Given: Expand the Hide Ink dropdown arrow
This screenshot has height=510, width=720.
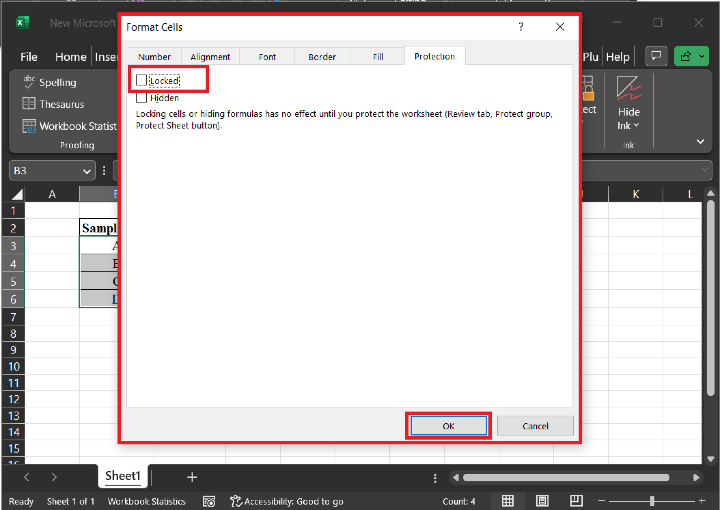Looking at the screenshot, I should tap(637, 126).
